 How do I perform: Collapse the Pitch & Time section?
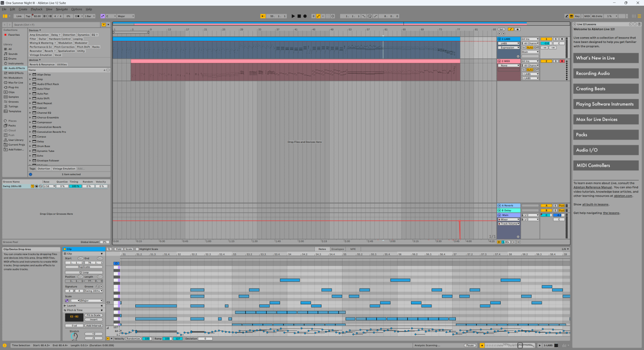point(102,310)
